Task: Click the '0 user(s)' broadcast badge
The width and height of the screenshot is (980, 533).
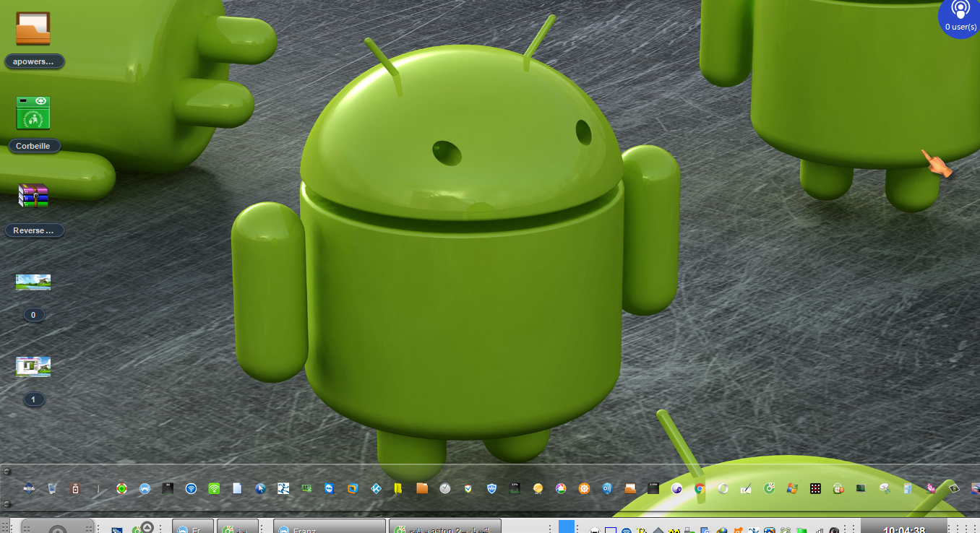Action: [960, 18]
